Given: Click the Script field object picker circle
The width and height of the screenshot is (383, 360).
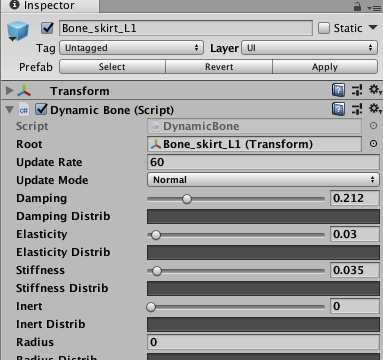Looking at the screenshot, I should 373,126.
